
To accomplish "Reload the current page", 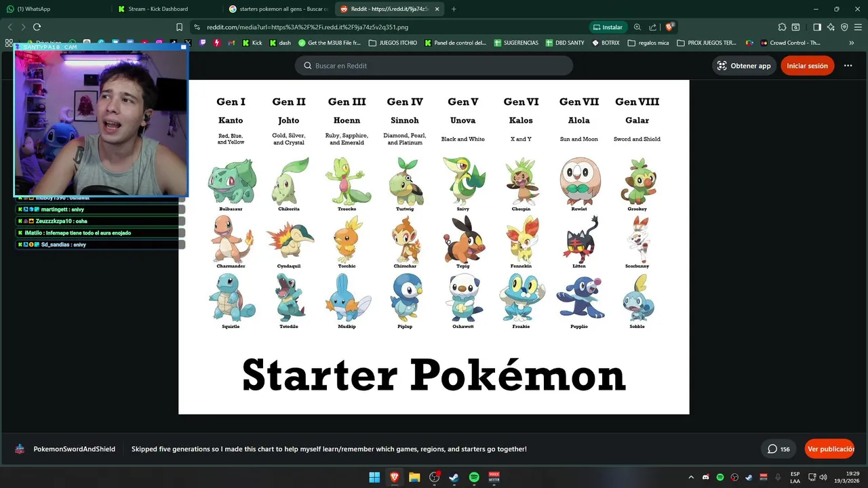I will [x=37, y=27].
